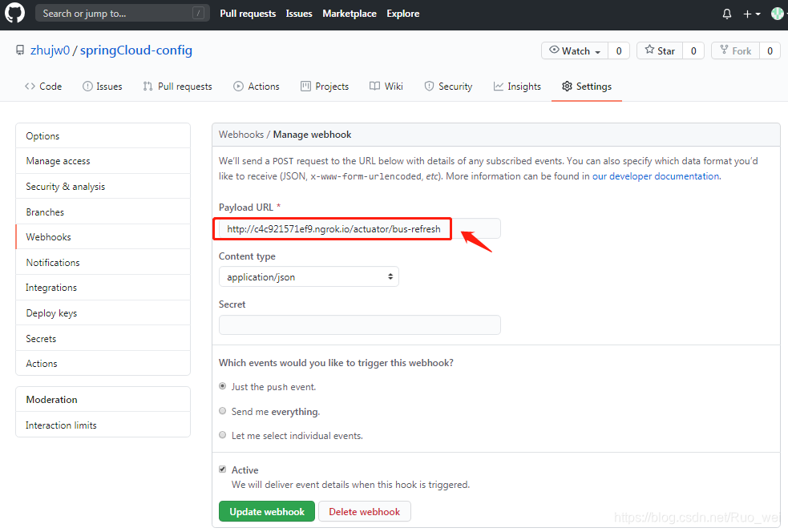788x532 pixels.
Task: Click the Update webhook button
Action: (267, 511)
